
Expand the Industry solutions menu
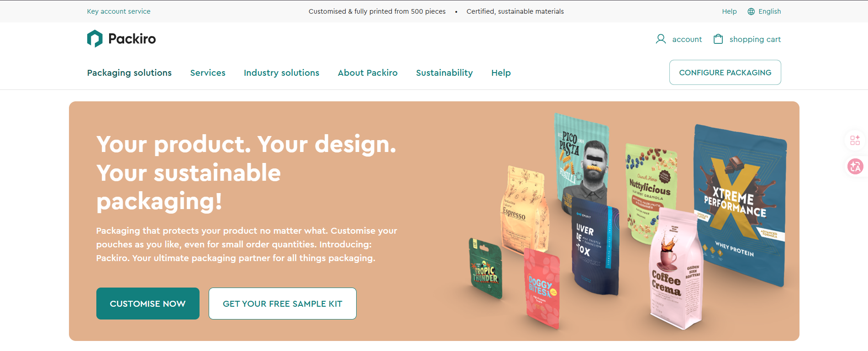point(281,73)
